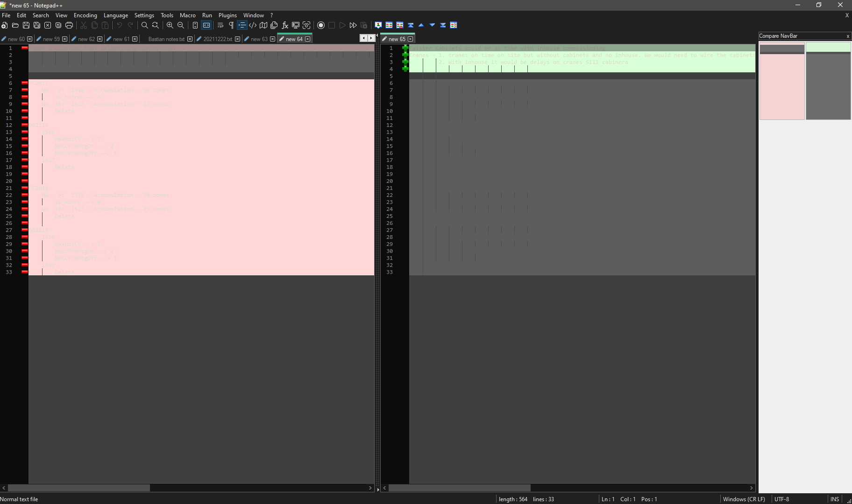Click the Close All documents toolbar icon
The image size is (852, 504).
[58, 25]
